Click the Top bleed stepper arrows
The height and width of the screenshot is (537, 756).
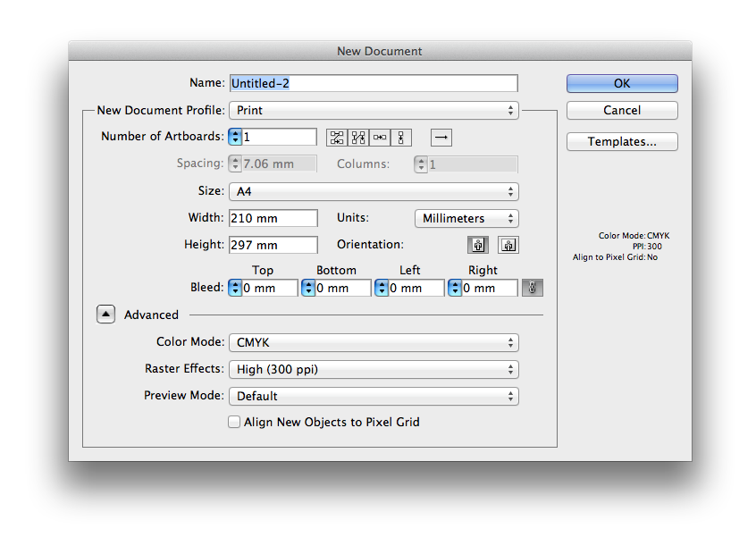click(x=236, y=288)
